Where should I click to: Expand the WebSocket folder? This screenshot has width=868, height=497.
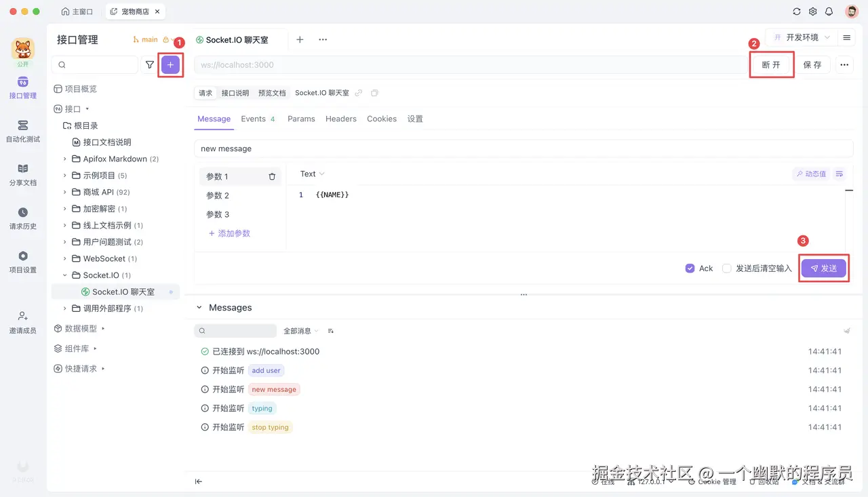coord(65,258)
